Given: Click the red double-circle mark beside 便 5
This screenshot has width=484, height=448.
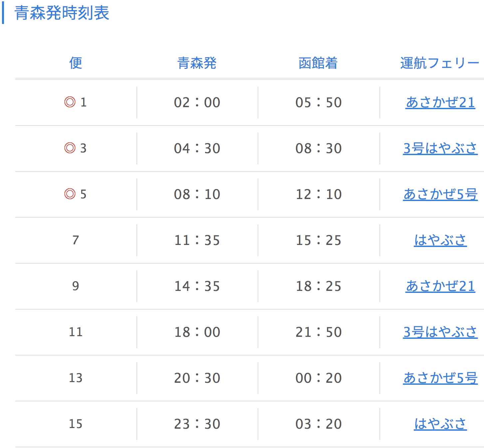Looking at the screenshot, I should coord(70,194).
